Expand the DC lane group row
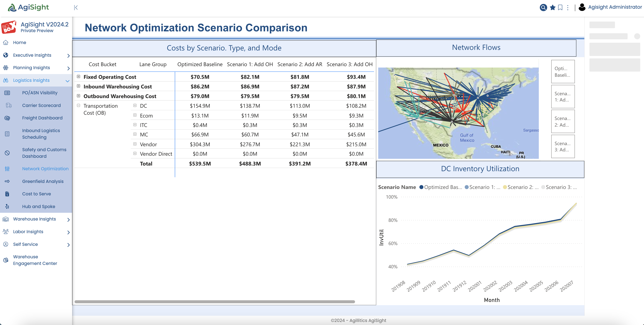Image resolution: width=644 pixels, height=325 pixels. click(x=135, y=106)
